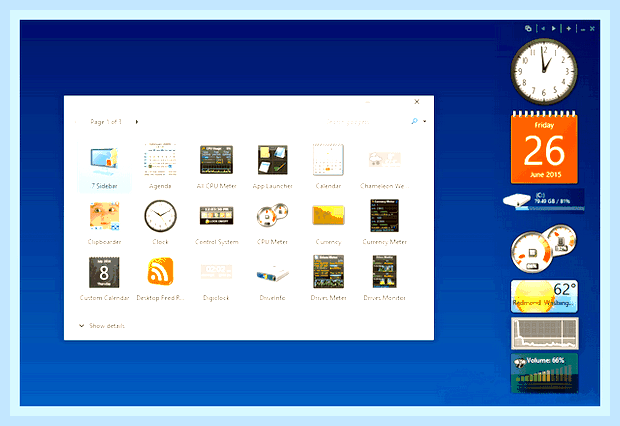The height and width of the screenshot is (426, 620).
Task: Select the Digiclock gadget icon
Action: tap(216, 272)
